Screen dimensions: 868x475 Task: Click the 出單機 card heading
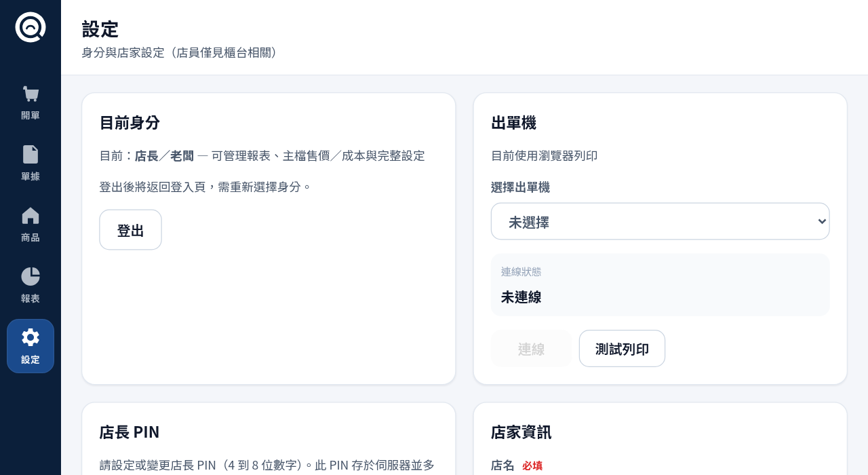(x=513, y=123)
